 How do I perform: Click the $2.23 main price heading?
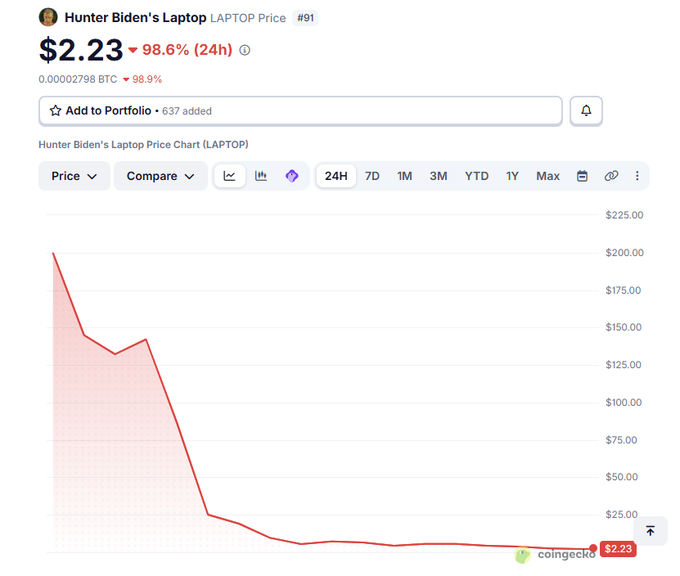[x=81, y=50]
